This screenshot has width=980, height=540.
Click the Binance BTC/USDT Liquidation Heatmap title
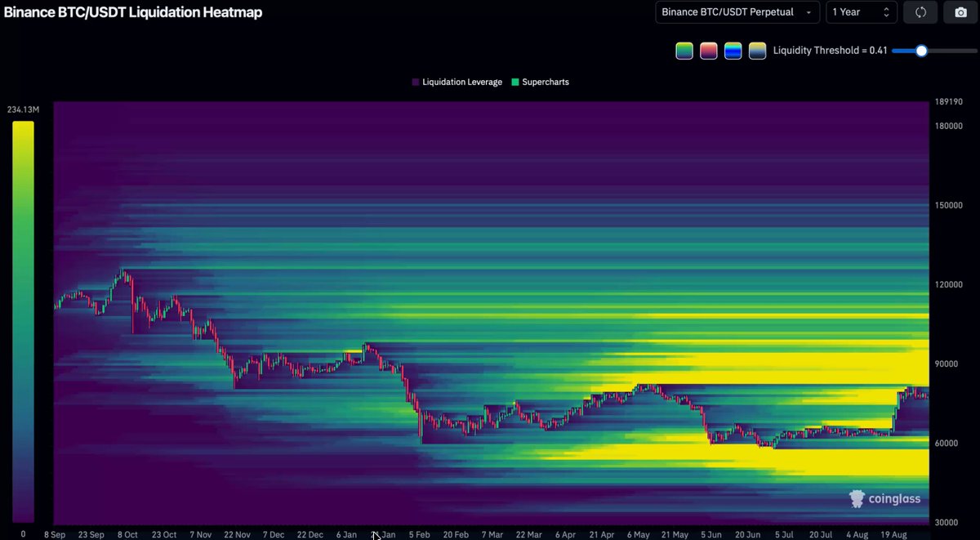coord(133,12)
